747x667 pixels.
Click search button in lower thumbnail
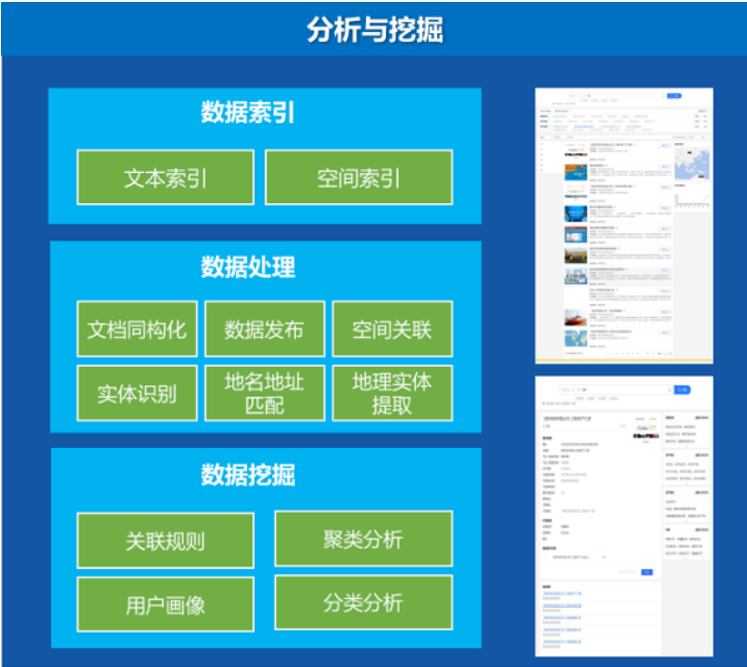tap(682, 390)
